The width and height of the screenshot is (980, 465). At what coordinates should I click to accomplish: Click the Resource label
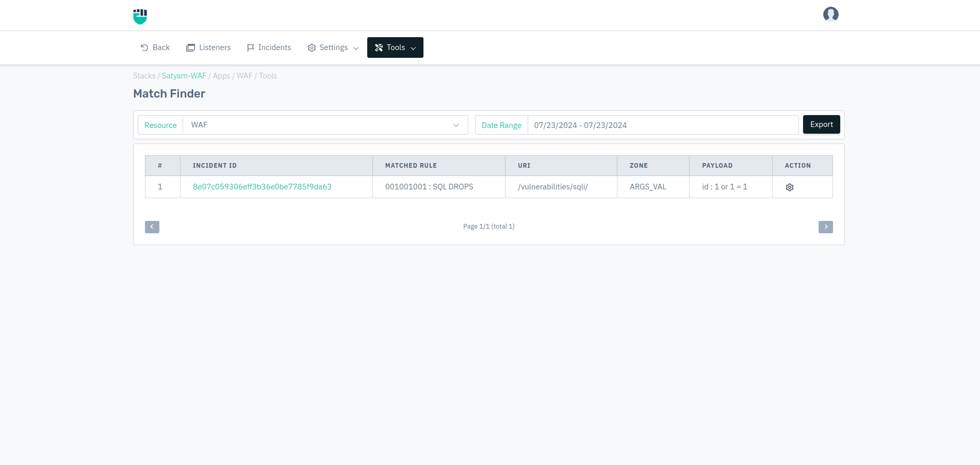point(160,125)
